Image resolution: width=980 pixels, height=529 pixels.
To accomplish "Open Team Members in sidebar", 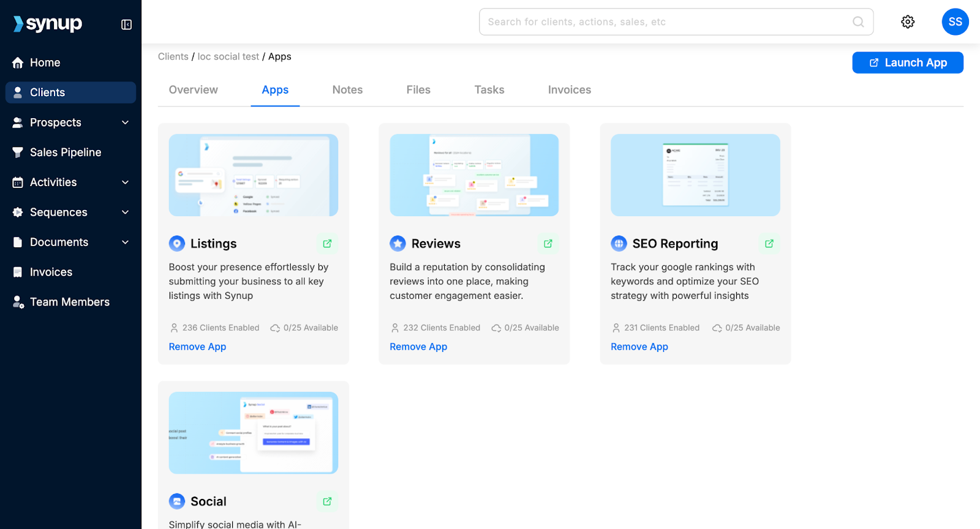I will point(70,302).
